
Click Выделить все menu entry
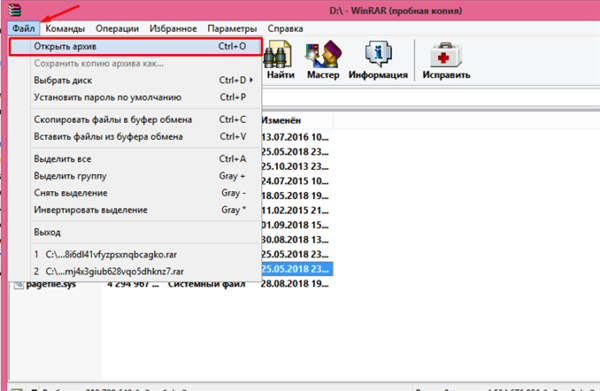[x=135, y=159]
